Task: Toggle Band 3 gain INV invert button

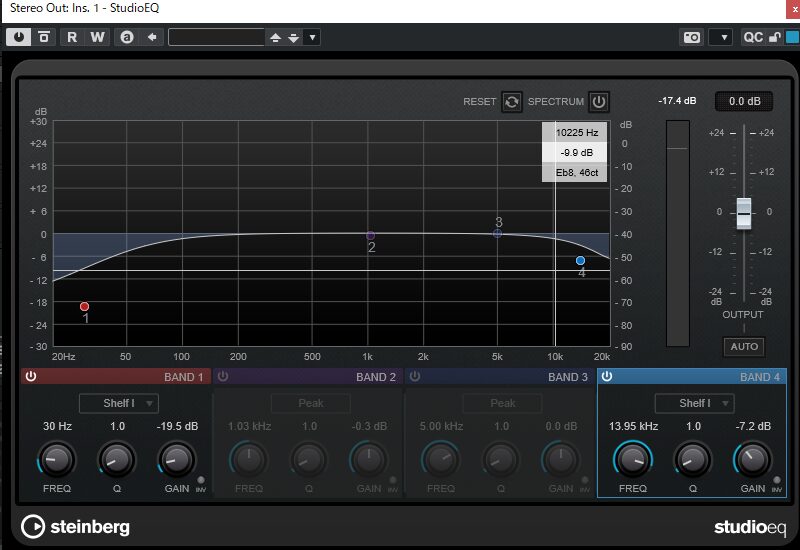Action: [x=585, y=481]
